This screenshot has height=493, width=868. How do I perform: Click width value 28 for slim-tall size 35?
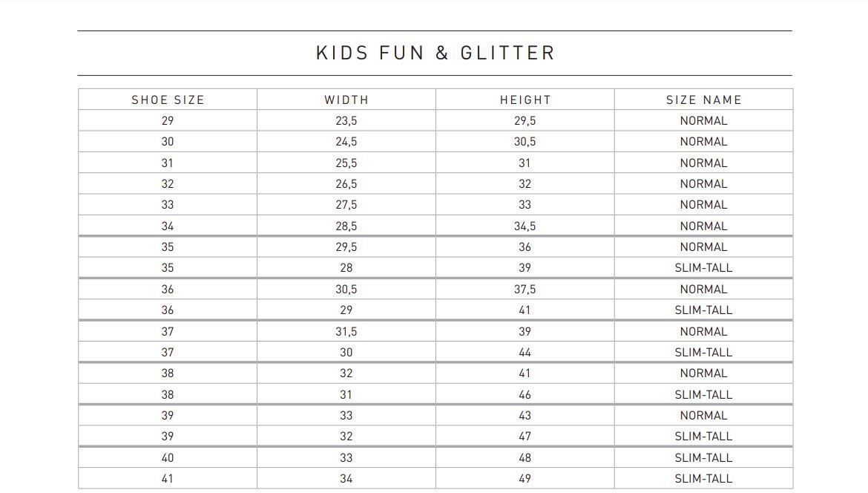click(x=346, y=268)
